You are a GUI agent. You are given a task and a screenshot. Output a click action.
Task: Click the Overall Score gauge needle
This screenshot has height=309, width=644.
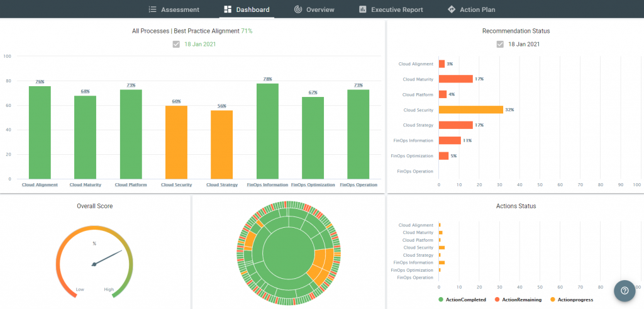point(107,258)
